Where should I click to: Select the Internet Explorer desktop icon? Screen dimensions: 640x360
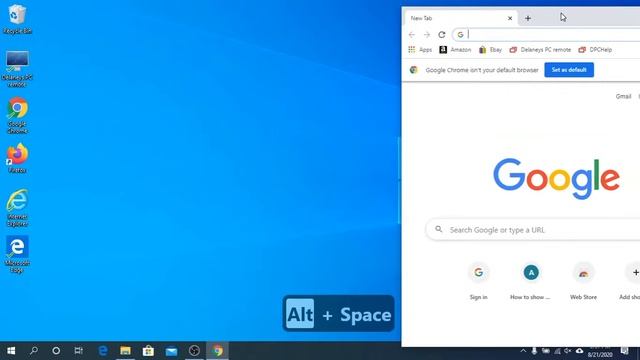(17, 207)
